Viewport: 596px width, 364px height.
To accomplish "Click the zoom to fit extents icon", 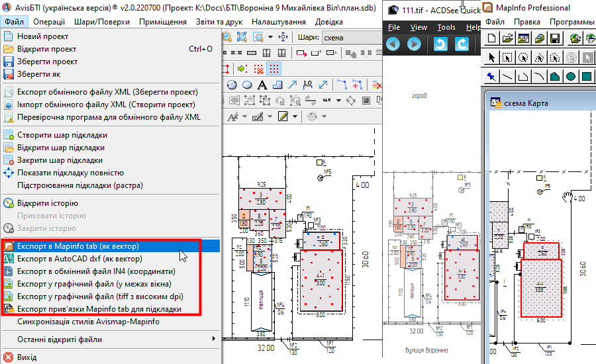I will coord(242,37).
